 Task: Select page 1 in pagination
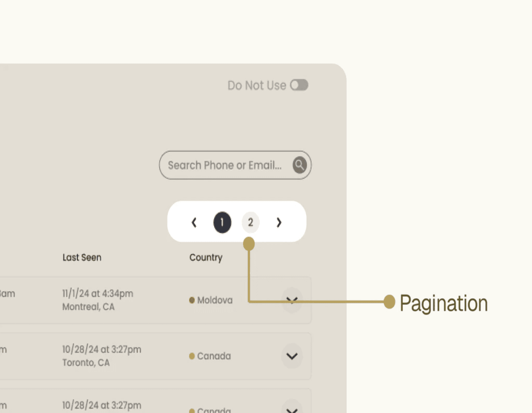click(x=222, y=222)
